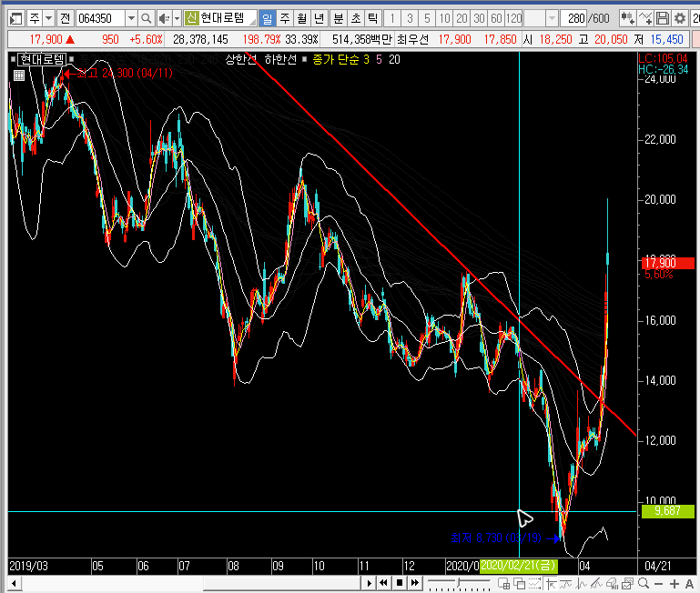Click the 전 button beside stock code
The width and height of the screenshot is (700, 593).
tap(66, 19)
